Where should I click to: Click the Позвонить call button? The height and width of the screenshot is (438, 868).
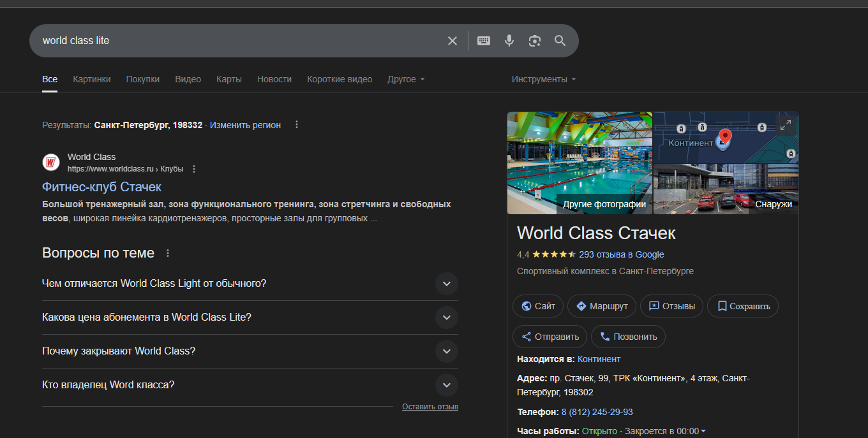[628, 337]
